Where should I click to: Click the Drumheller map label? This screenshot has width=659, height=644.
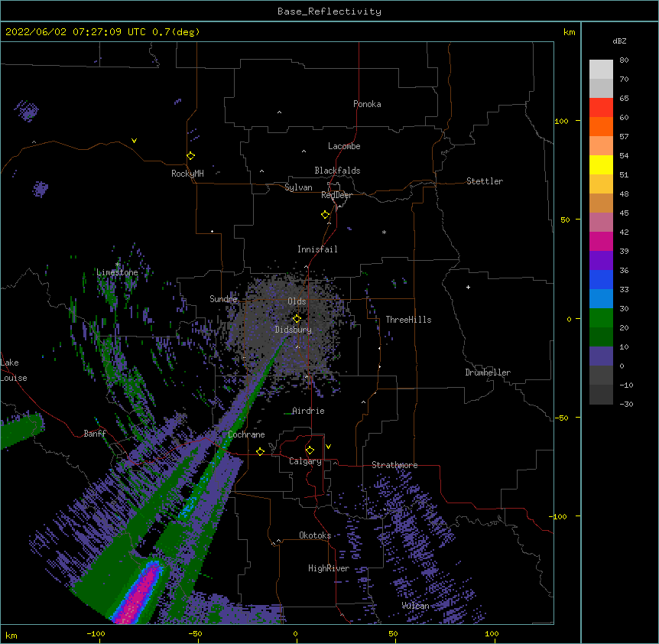[488, 372]
